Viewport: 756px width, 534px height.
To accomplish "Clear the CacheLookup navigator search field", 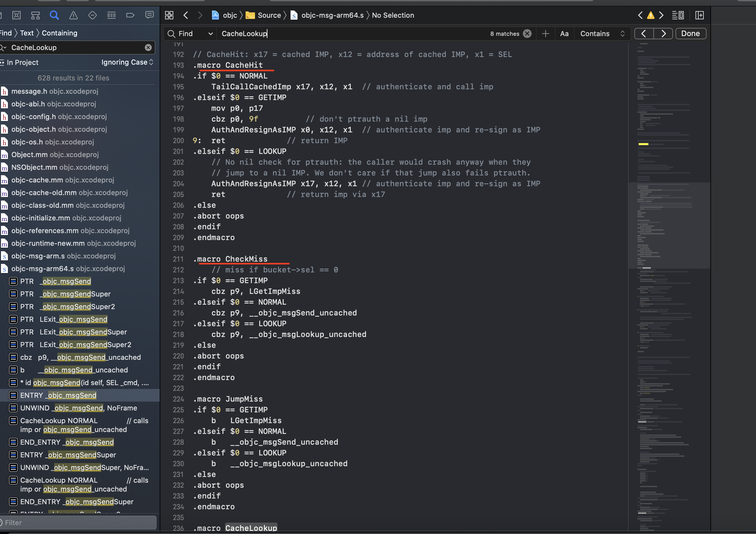I will [148, 48].
